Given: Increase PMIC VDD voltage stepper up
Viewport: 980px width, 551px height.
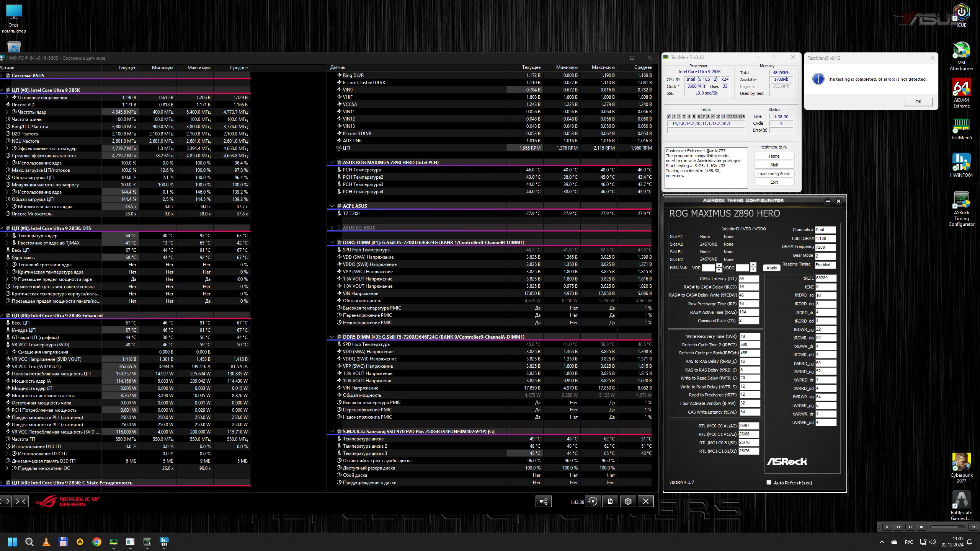Looking at the screenshot, I should [x=719, y=265].
